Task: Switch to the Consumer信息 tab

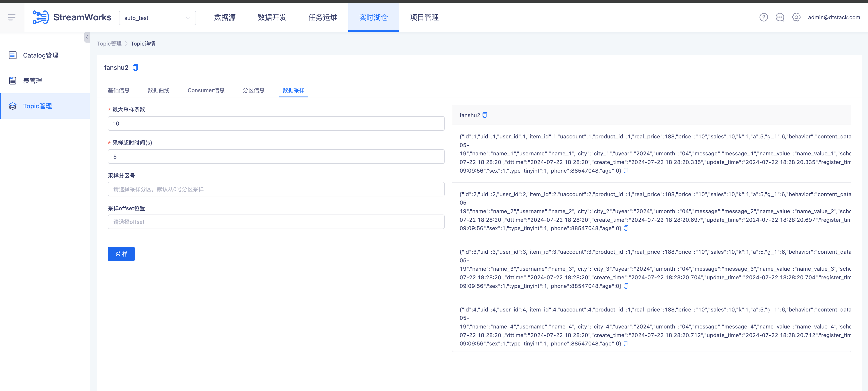Action: pyautogui.click(x=206, y=90)
